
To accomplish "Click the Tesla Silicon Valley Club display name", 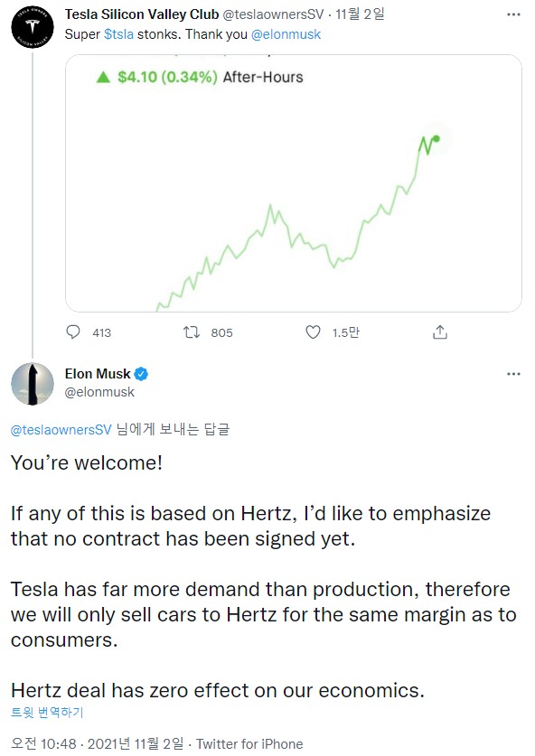I will (142, 14).
